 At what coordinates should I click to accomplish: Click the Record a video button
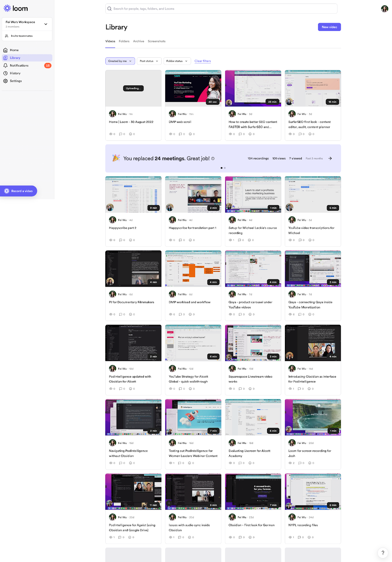[x=19, y=191]
